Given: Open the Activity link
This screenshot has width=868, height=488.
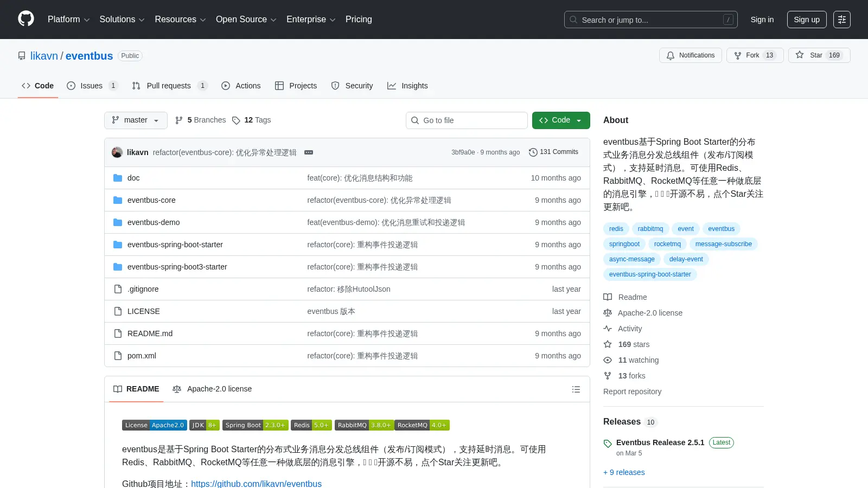Looking at the screenshot, I should click(623, 329).
